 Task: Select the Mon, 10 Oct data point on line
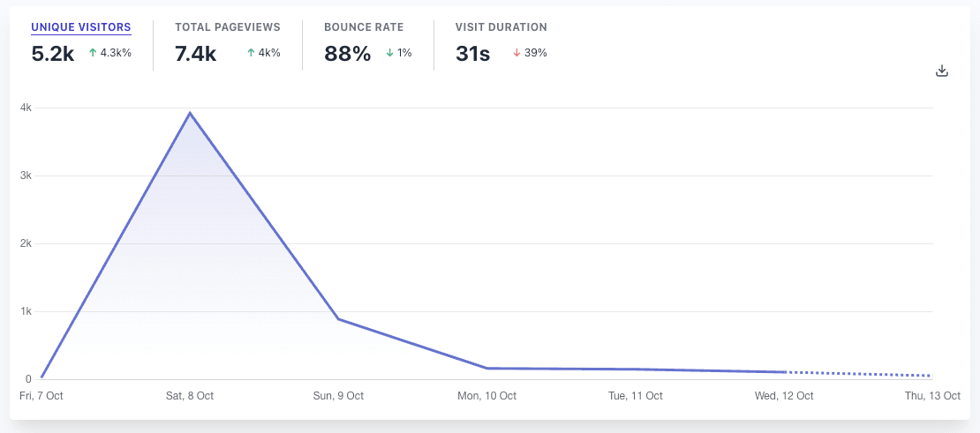pyautogui.click(x=487, y=368)
